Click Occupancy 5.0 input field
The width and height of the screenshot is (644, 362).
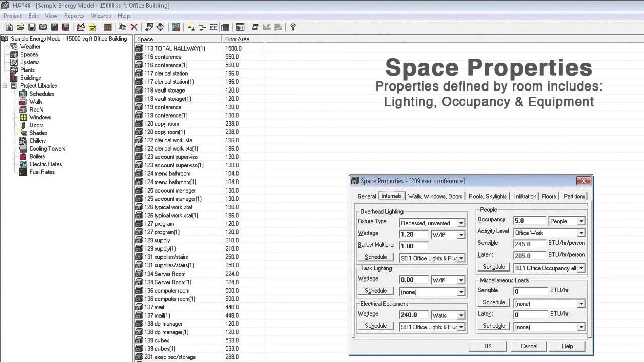(x=530, y=221)
